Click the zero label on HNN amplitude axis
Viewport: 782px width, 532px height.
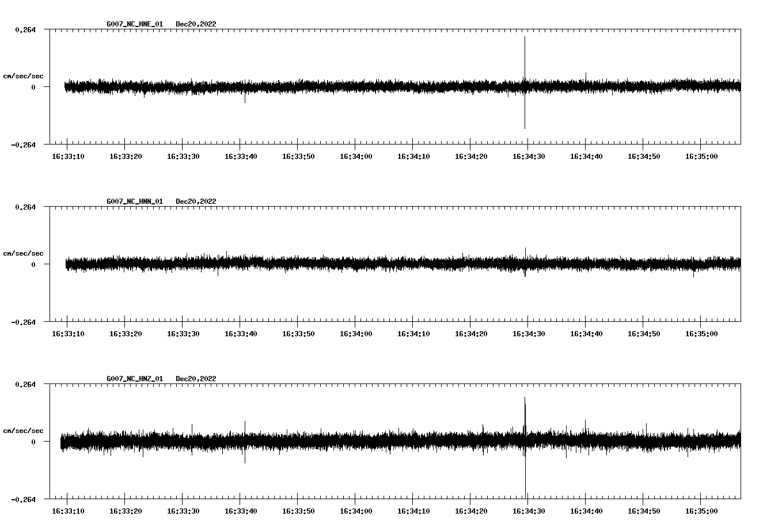(33, 265)
